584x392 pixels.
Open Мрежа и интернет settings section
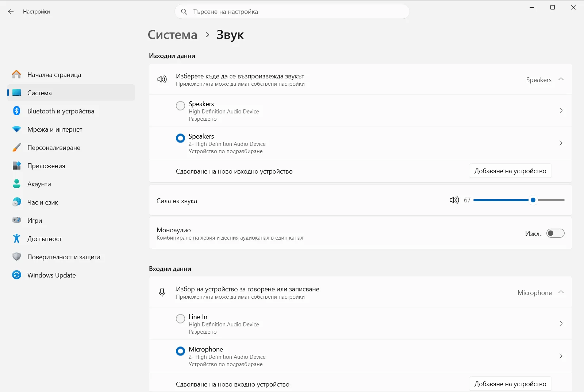tap(71, 129)
